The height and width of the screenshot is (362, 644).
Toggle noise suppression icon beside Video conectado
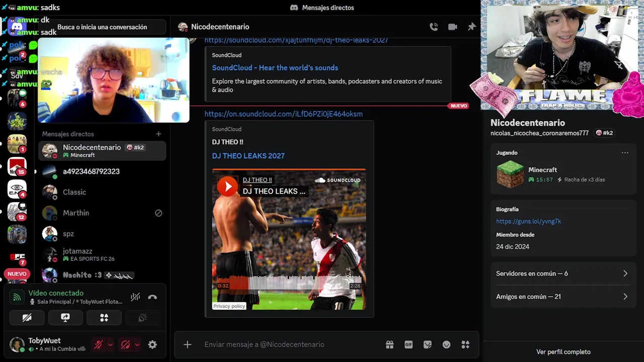click(135, 297)
